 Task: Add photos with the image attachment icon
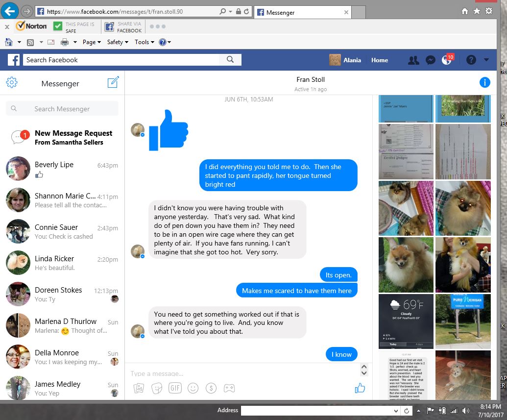pos(139,388)
